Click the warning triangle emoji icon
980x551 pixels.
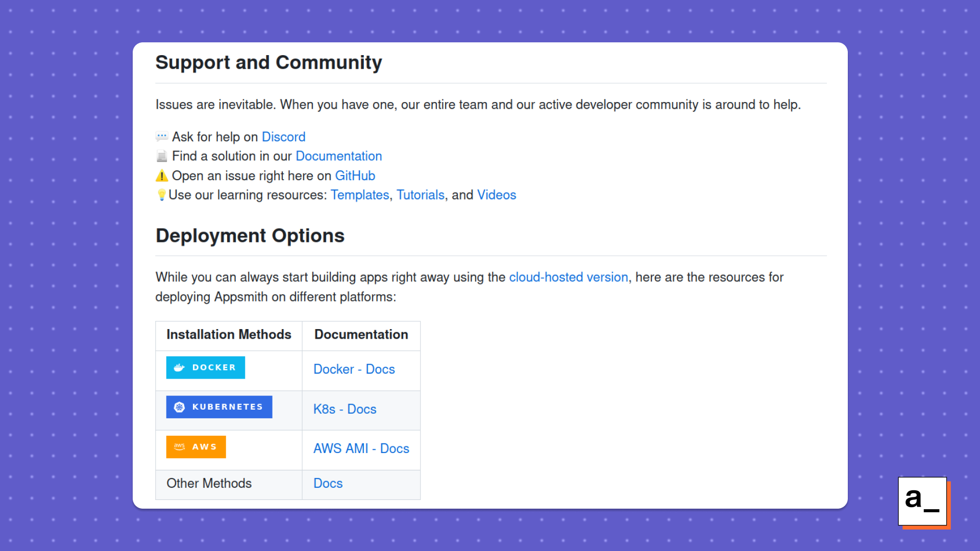click(162, 176)
